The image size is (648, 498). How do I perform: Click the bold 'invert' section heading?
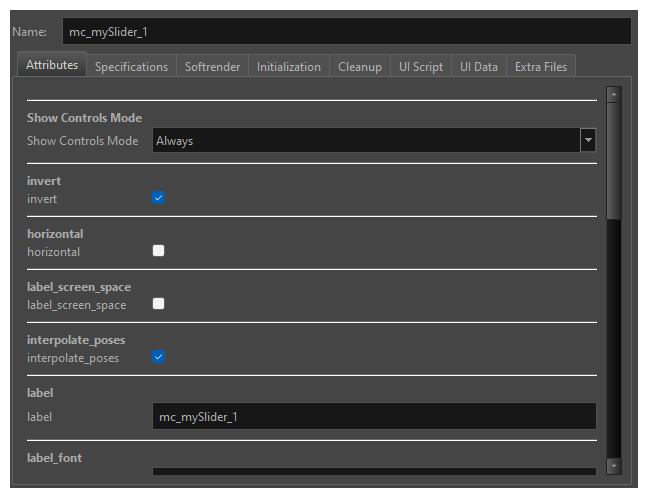click(44, 181)
